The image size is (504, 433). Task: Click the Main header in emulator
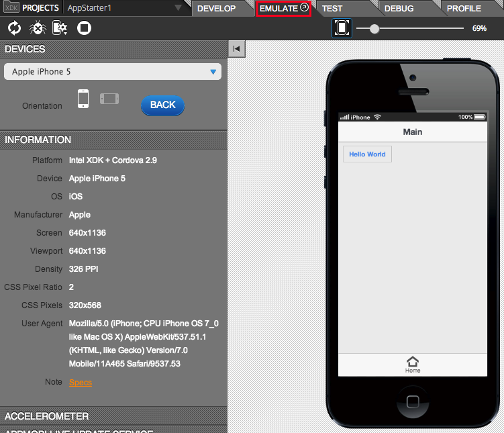pyautogui.click(x=413, y=132)
